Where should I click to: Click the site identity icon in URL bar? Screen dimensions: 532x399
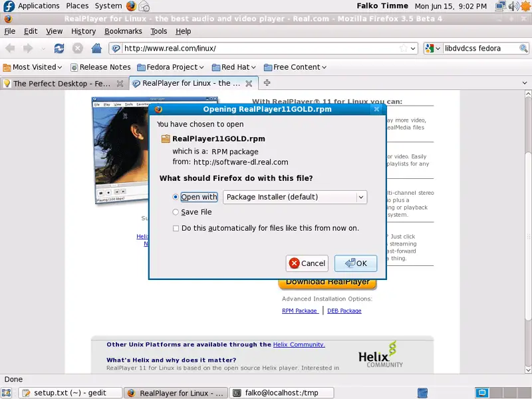pos(116,49)
